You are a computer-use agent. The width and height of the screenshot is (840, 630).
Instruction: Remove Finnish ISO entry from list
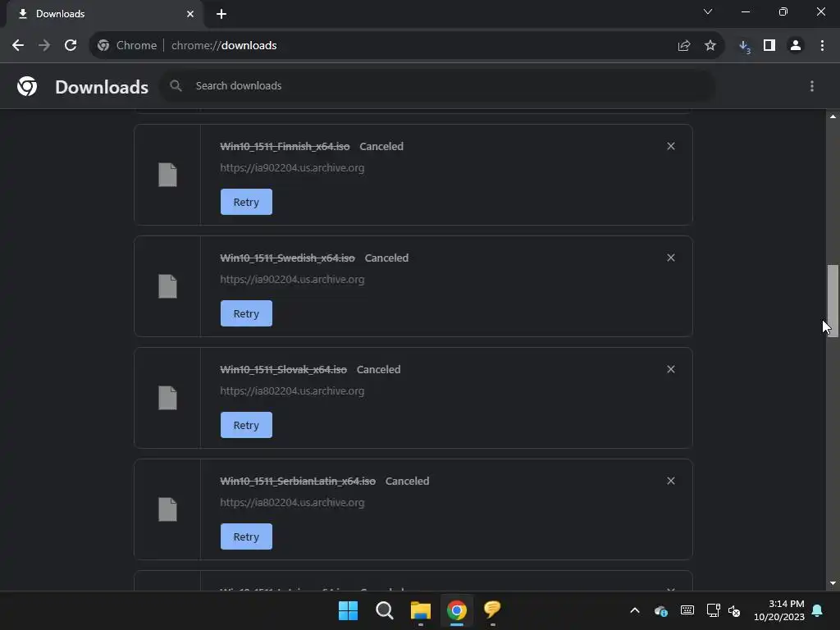coord(671,146)
